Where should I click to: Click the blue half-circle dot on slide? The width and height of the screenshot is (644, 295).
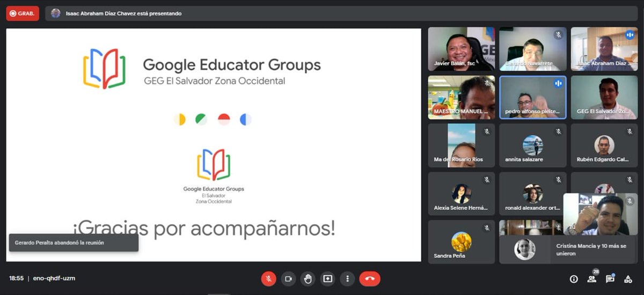click(x=246, y=120)
